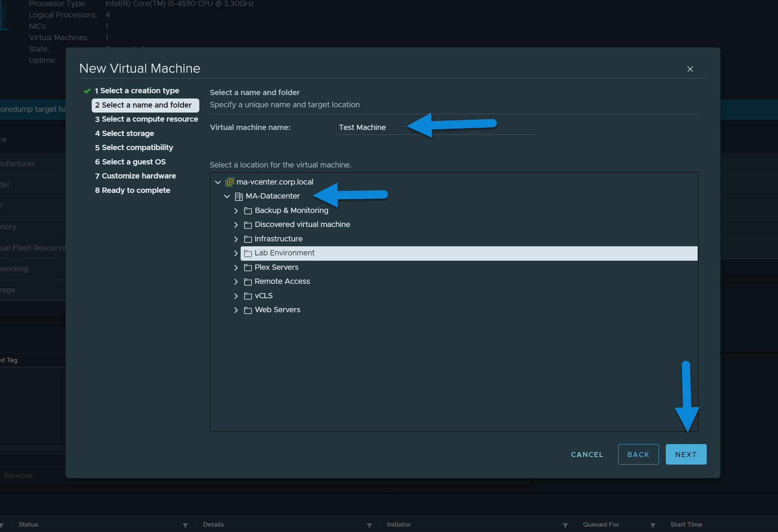Image resolution: width=778 pixels, height=532 pixels.
Task: Select step 2 Select a name and folder
Action: (x=146, y=105)
